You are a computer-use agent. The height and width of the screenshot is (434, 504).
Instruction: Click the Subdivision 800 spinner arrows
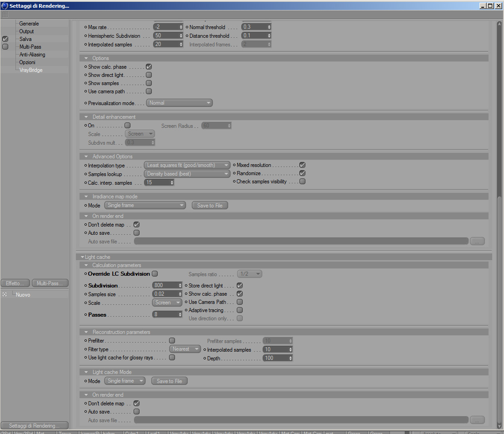(180, 285)
